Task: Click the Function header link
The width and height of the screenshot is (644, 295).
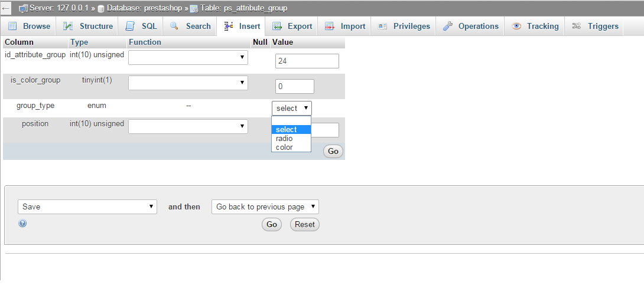Action: [x=145, y=42]
